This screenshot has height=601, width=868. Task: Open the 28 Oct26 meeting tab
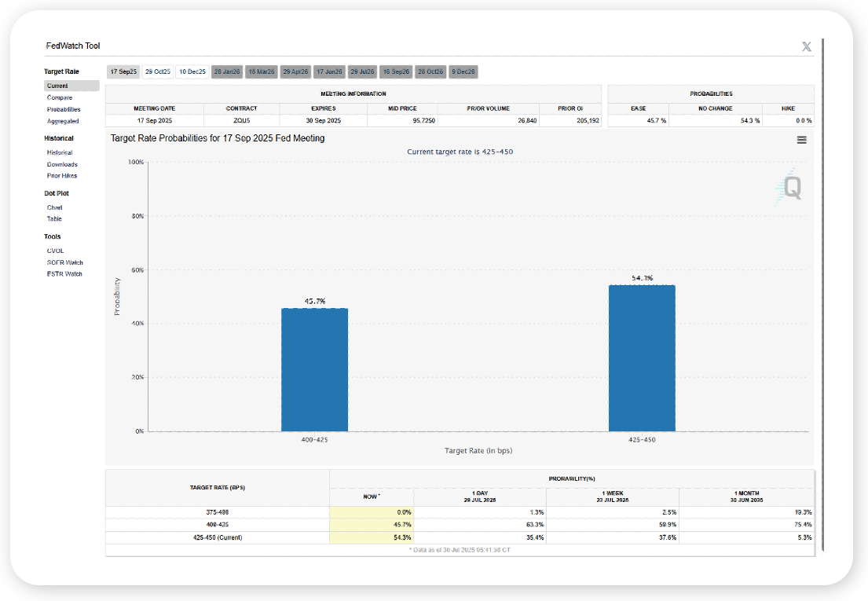click(430, 72)
